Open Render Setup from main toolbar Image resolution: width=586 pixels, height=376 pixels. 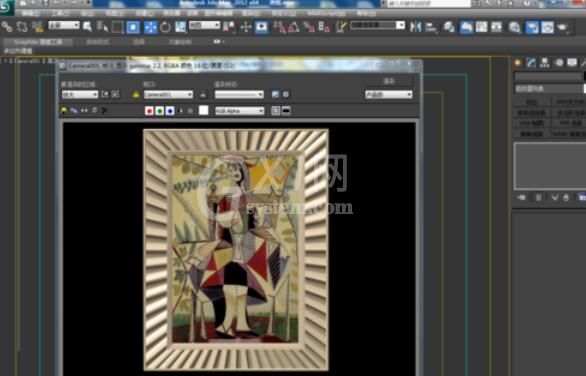point(532,27)
